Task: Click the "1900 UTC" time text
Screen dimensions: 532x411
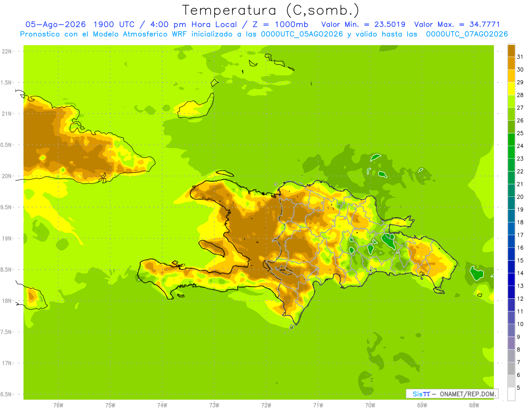Action: (114, 24)
